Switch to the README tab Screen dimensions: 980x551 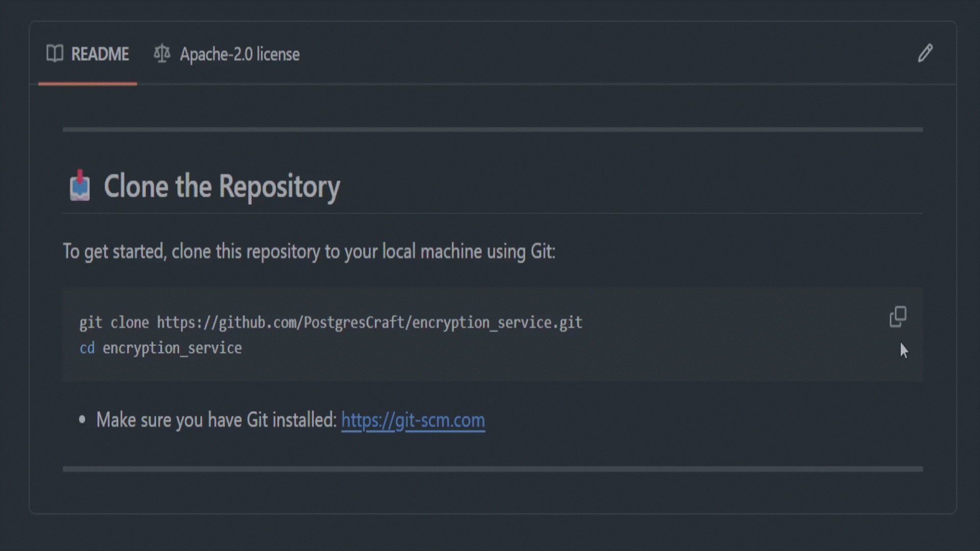coord(87,54)
